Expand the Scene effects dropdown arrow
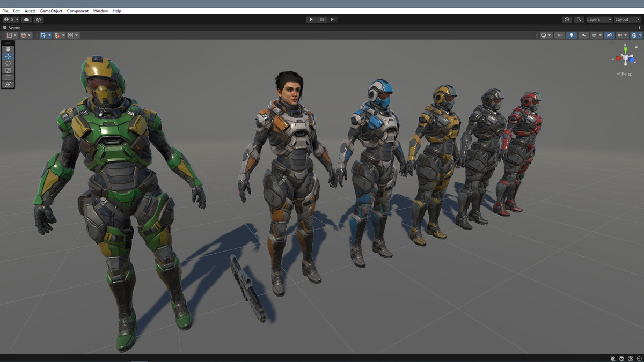644x362 pixels. point(600,35)
